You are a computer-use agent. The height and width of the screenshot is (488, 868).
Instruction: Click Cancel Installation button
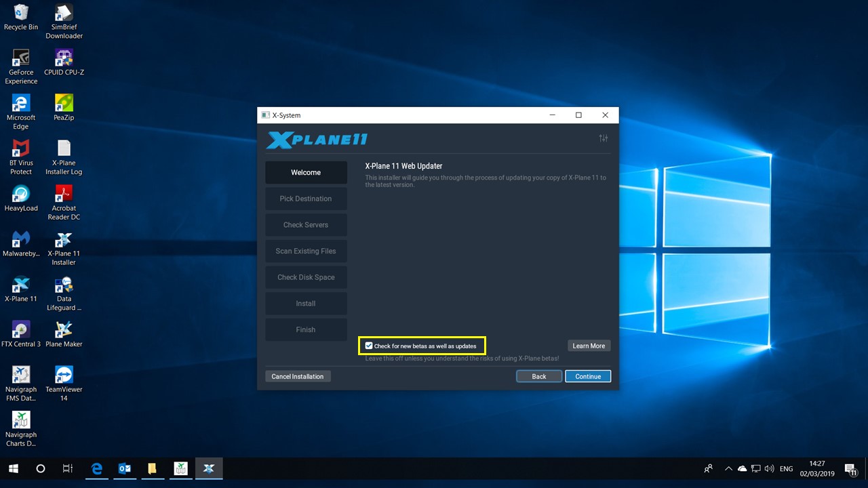click(x=298, y=376)
